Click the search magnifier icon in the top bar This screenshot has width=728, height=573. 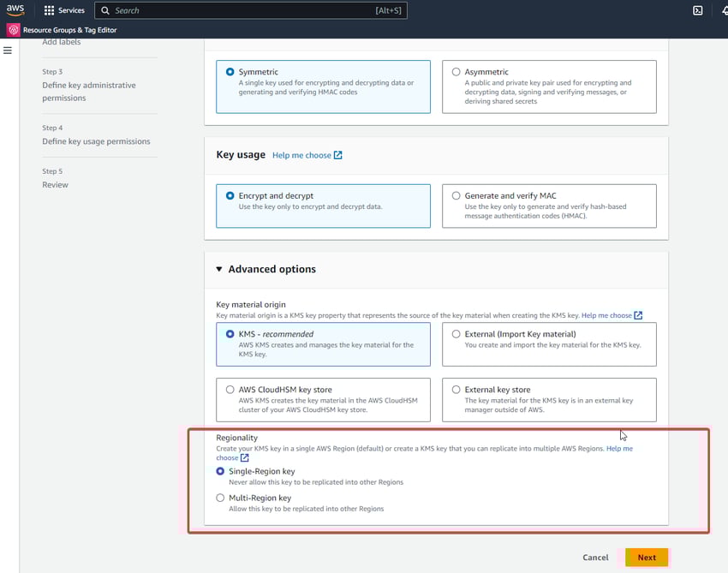[x=103, y=10]
